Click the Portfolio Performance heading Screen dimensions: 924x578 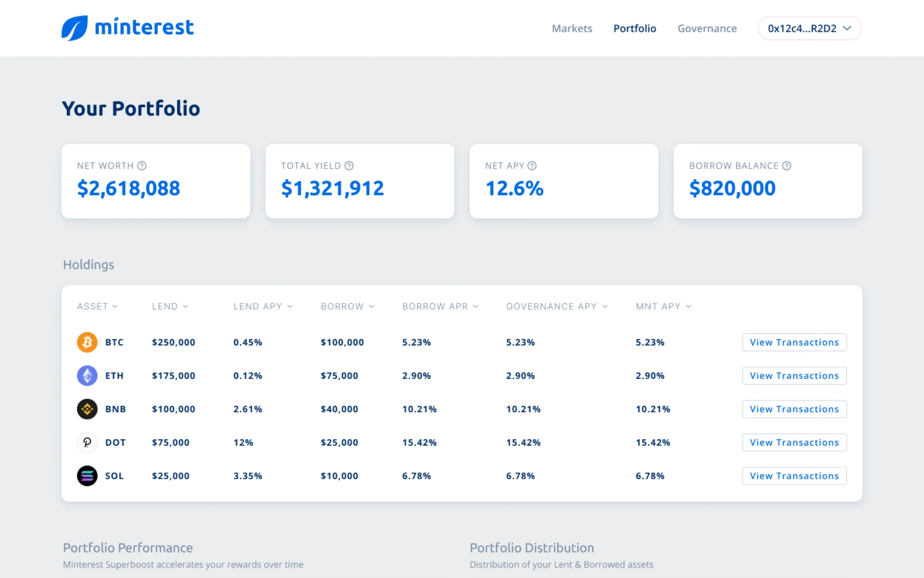(x=128, y=548)
